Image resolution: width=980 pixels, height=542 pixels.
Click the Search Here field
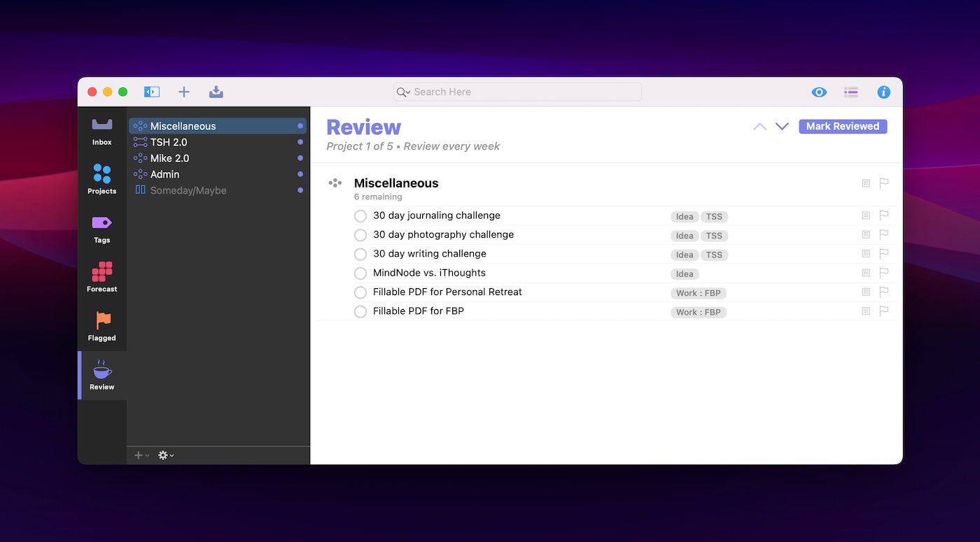[x=517, y=92]
